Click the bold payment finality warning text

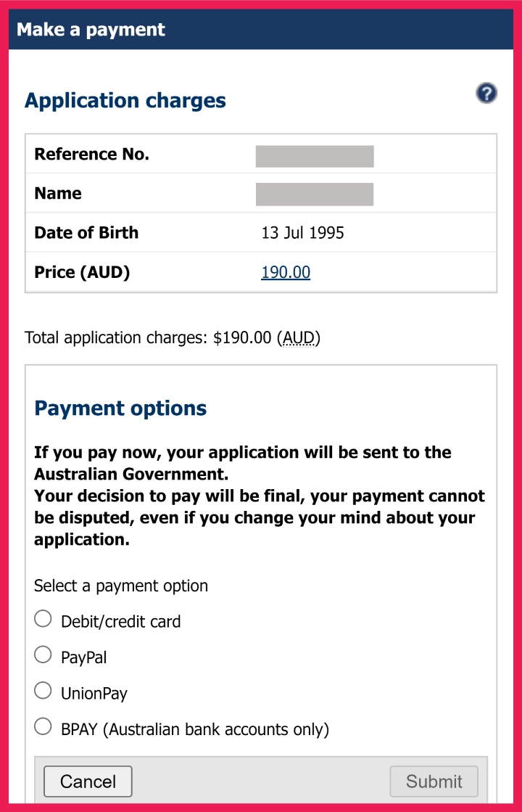(259, 496)
